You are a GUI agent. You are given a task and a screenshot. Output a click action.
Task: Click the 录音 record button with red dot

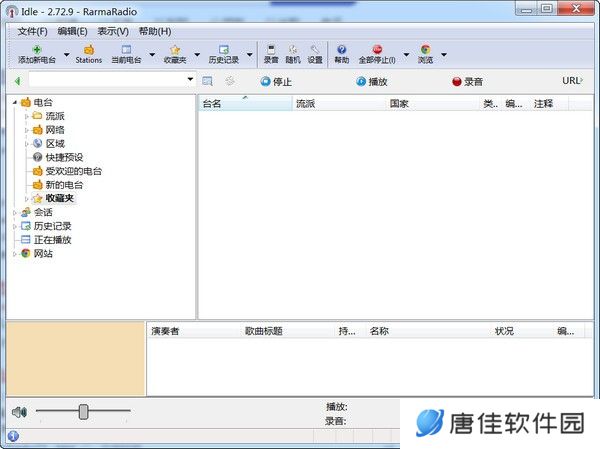click(x=467, y=82)
